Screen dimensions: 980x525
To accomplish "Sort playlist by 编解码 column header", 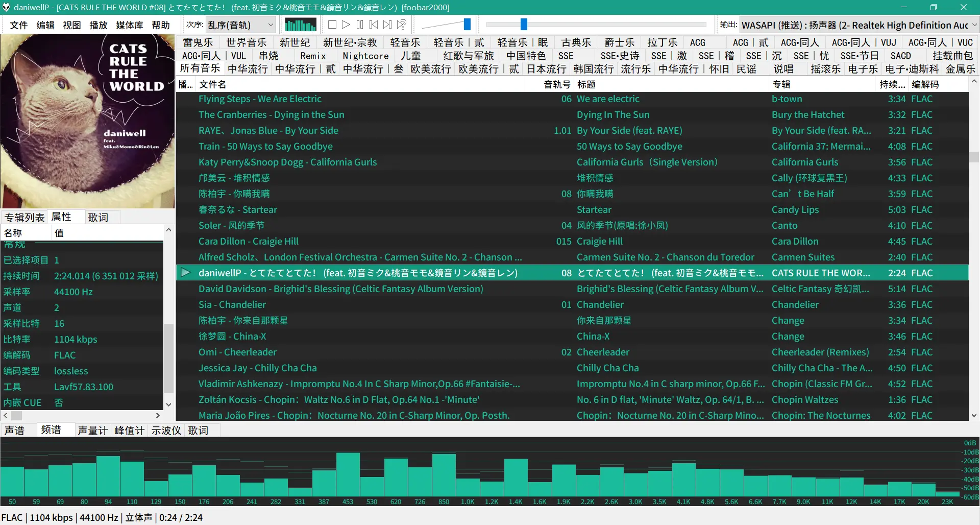I will (938, 85).
